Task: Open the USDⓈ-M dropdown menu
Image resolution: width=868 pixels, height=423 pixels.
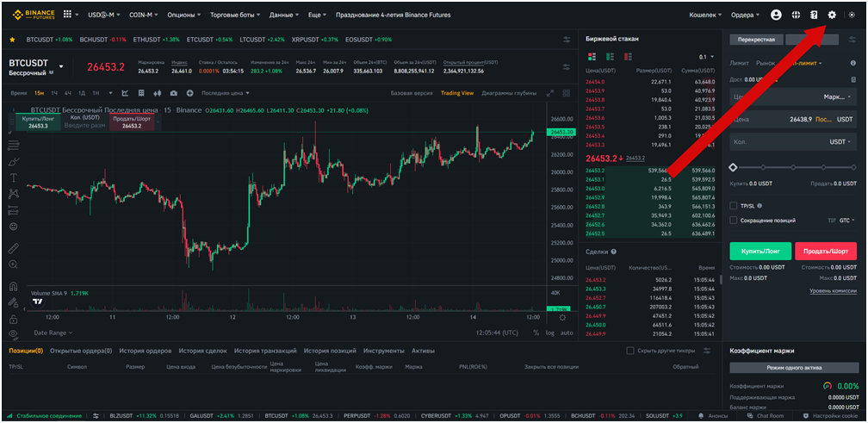Action: pyautogui.click(x=103, y=15)
